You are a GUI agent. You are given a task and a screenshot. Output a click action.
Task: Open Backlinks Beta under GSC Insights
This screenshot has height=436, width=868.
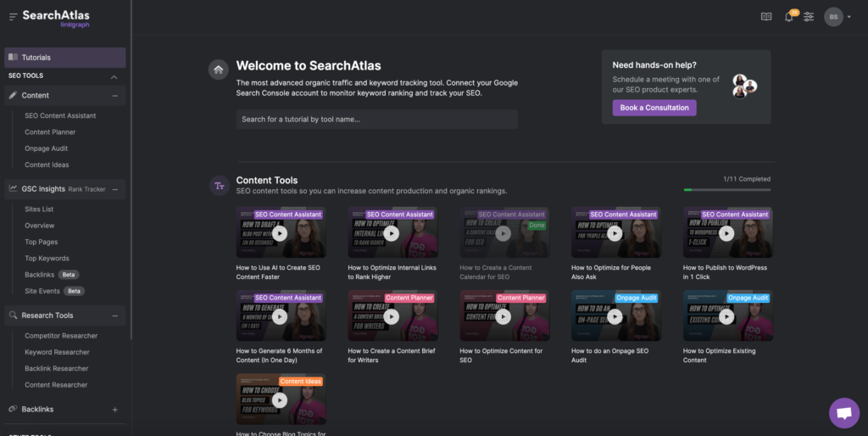(52, 275)
